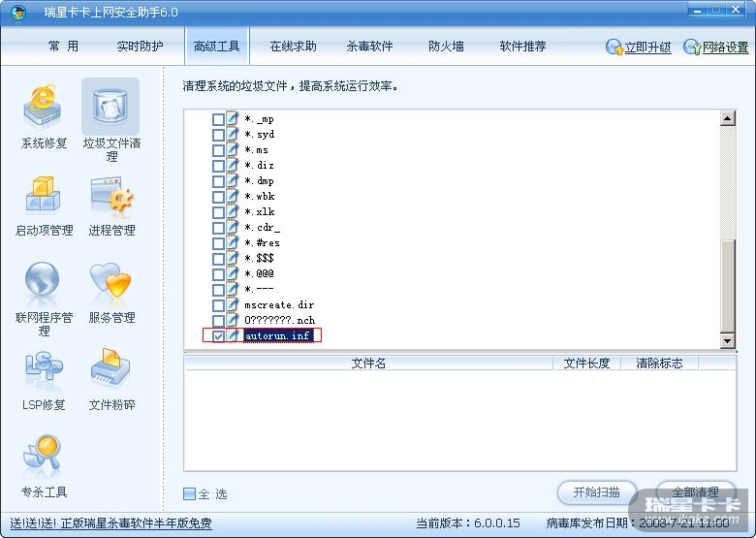This screenshot has height=538, width=756.
Task: Check the *.@@@ file type box
Action: click(x=218, y=273)
